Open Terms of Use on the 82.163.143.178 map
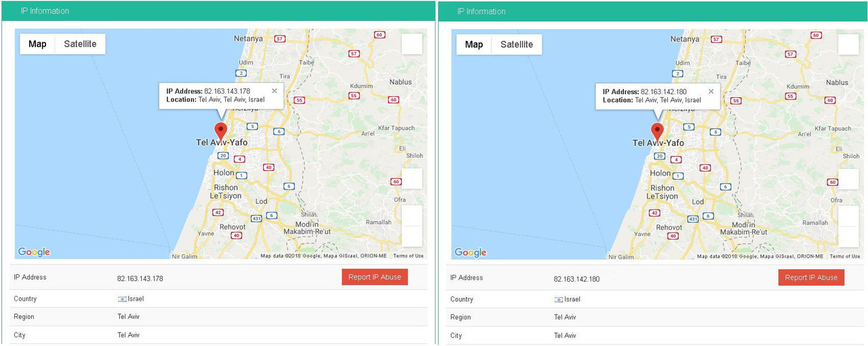The width and height of the screenshot is (868, 346). pos(408,256)
